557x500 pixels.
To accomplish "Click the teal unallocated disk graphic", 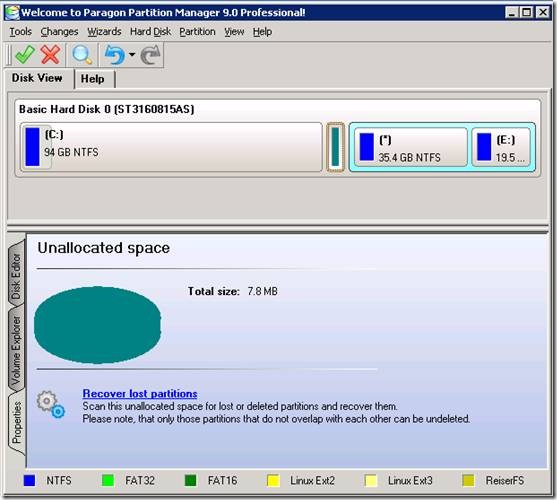I will [x=97, y=325].
